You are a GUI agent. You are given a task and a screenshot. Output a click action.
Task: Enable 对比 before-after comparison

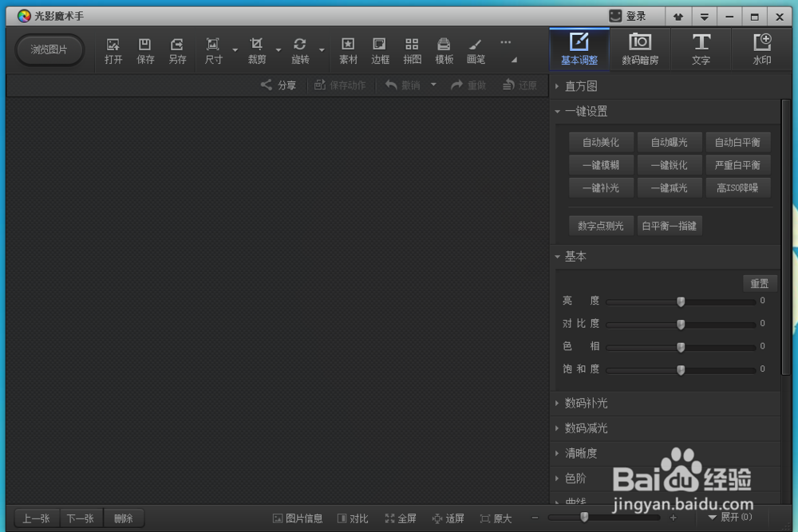point(353,518)
